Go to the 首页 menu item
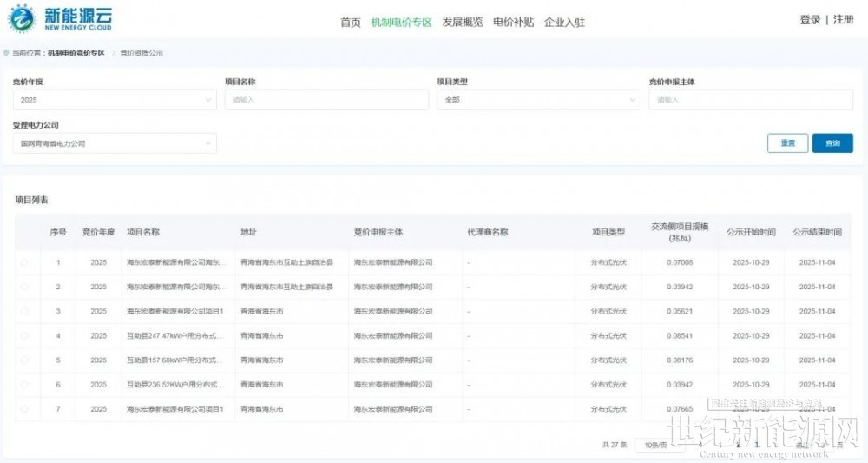This screenshot has width=868, height=463. coord(351,23)
